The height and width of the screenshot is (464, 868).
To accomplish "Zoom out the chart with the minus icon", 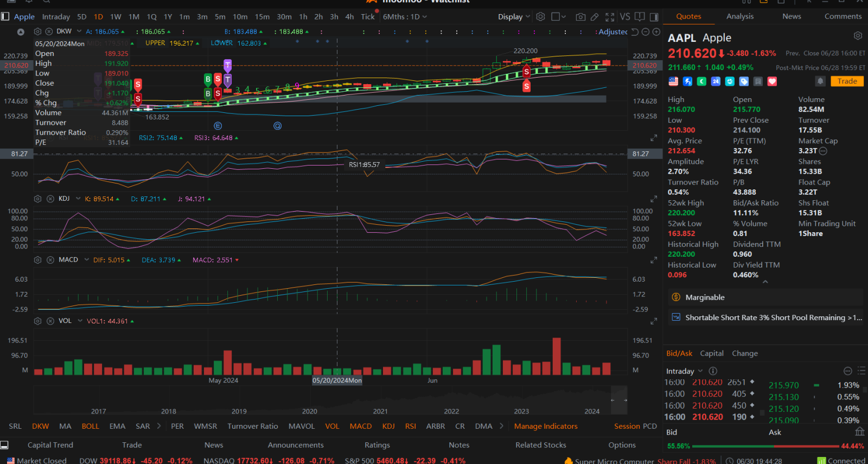I will point(646,32).
